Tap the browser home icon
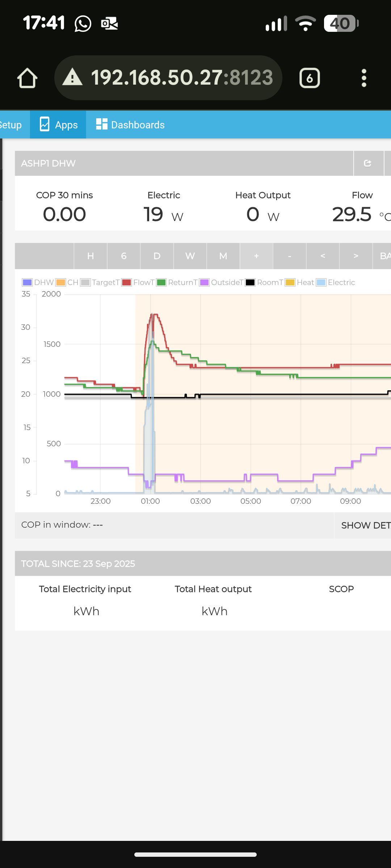 click(x=27, y=78)
